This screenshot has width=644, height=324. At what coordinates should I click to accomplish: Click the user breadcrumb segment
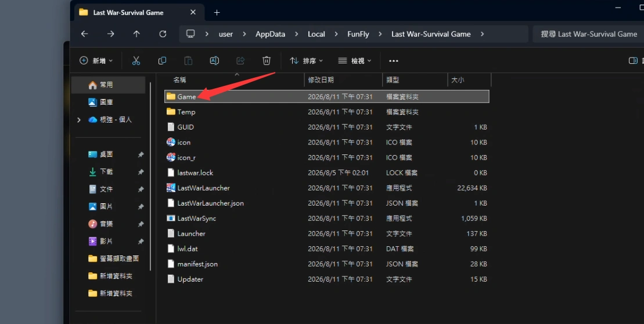pos(226,34)
